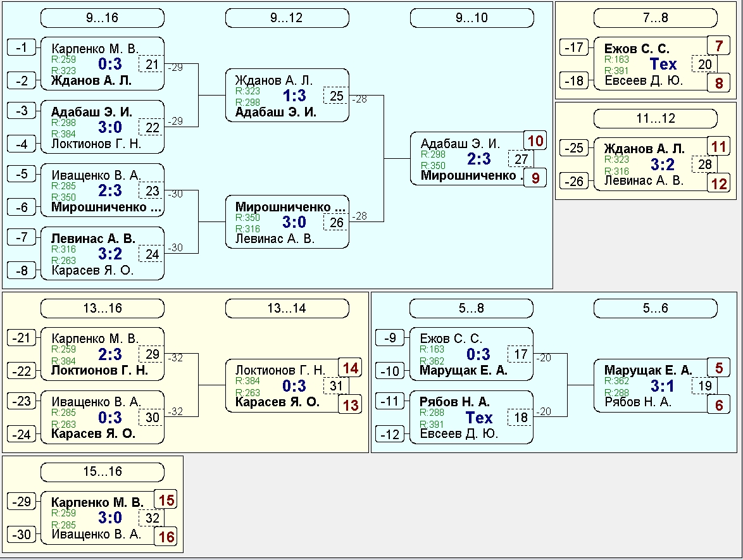Select the 5...8 bracket header
743x560 pixels.
click(471, 309)
